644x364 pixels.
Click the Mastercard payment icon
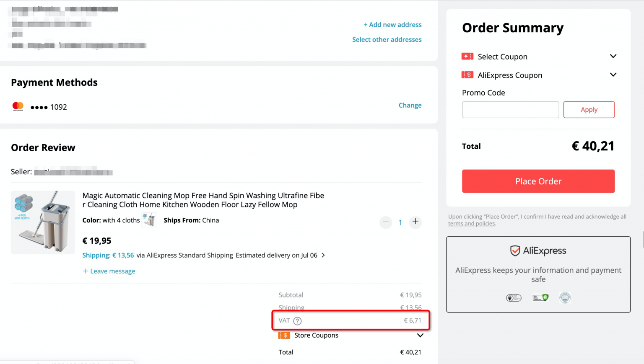(x=18, y=107)
